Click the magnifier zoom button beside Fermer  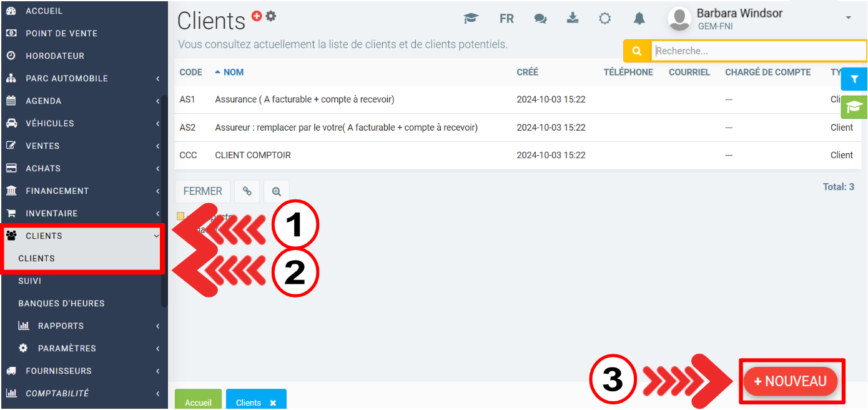tap(276, 192)
